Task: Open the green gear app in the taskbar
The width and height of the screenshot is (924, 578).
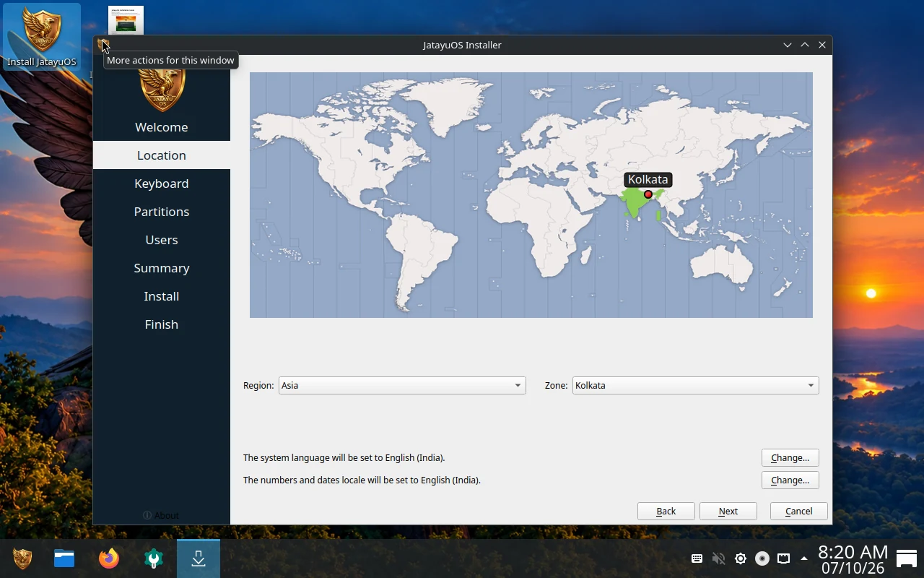Action: 154,558
